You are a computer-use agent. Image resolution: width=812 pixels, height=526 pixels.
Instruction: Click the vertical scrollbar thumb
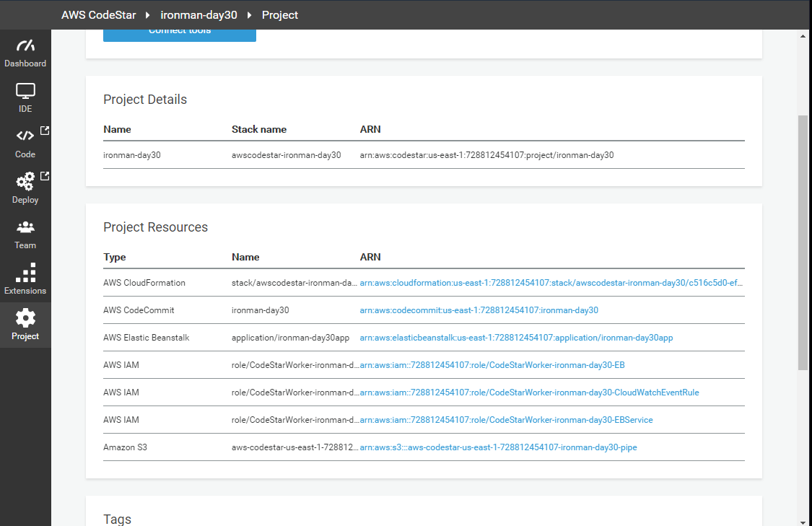(803, 242)
